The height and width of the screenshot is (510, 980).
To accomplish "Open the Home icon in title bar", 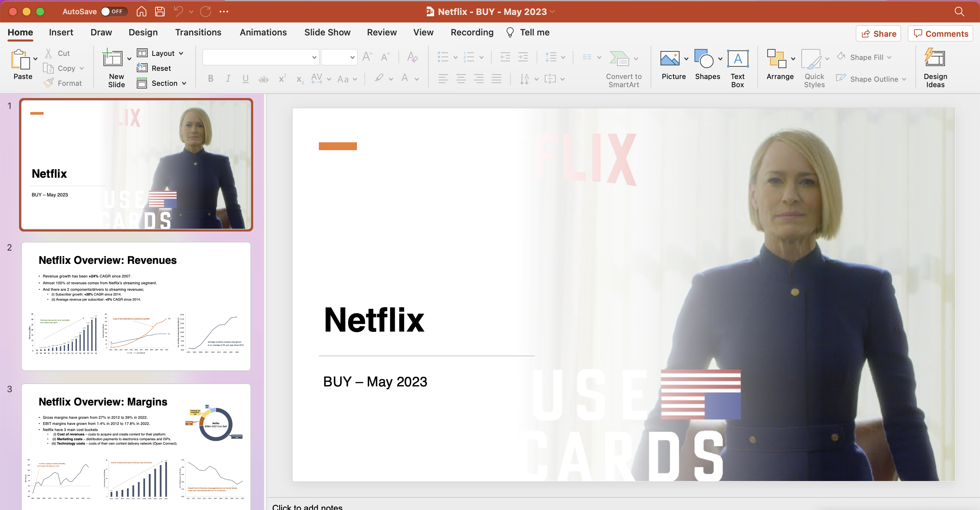I will pos(141,12).
